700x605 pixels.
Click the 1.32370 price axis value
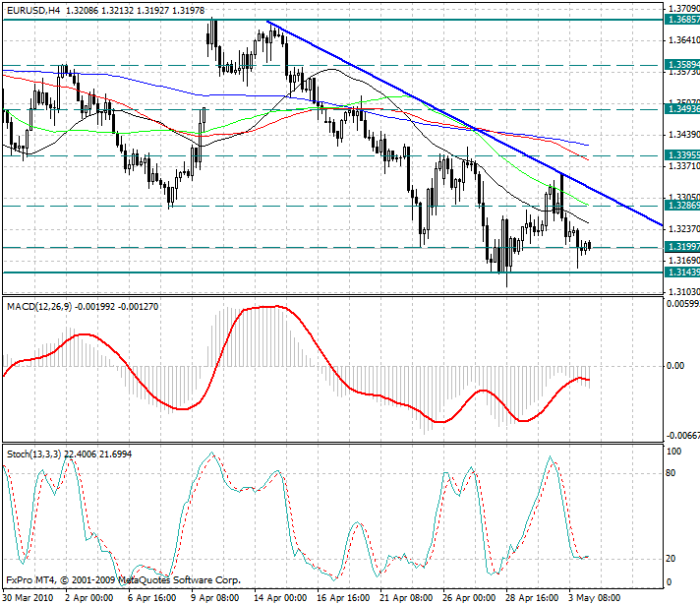[684, 229]
